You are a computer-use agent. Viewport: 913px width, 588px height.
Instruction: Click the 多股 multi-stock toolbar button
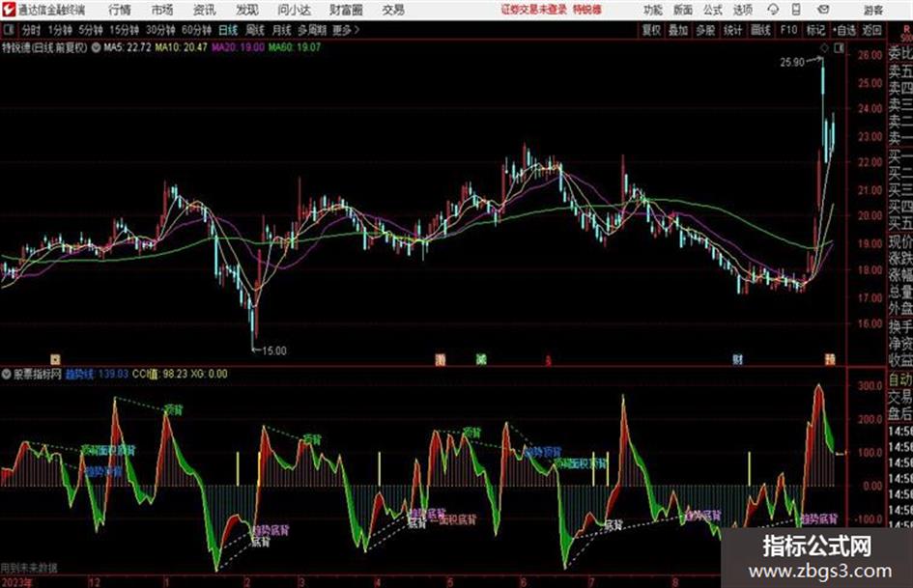[x=705, y=30]
